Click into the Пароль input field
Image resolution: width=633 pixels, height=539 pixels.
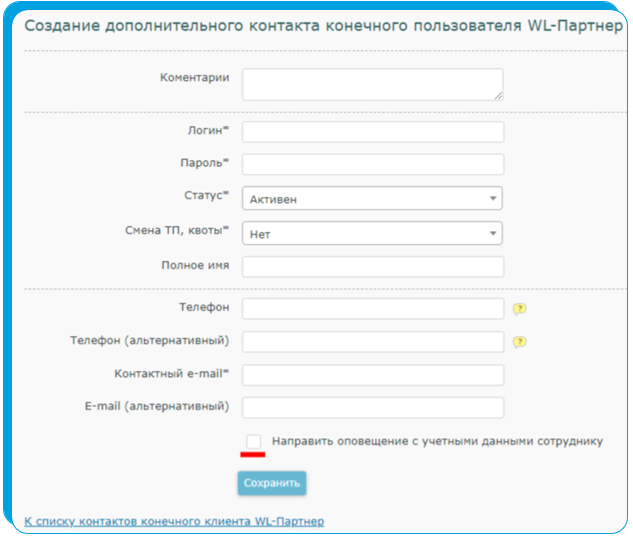[373, 164]
